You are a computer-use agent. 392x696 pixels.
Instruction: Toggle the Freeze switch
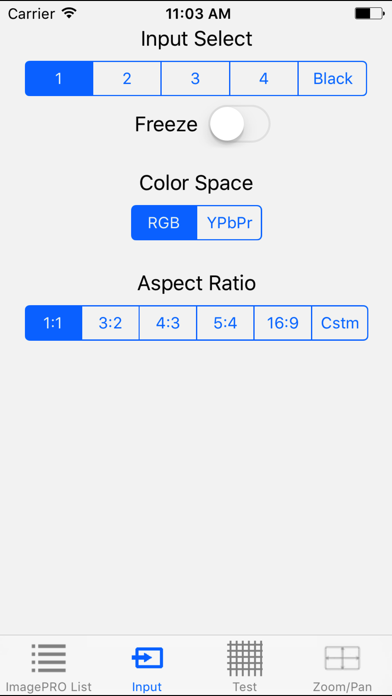239,124
